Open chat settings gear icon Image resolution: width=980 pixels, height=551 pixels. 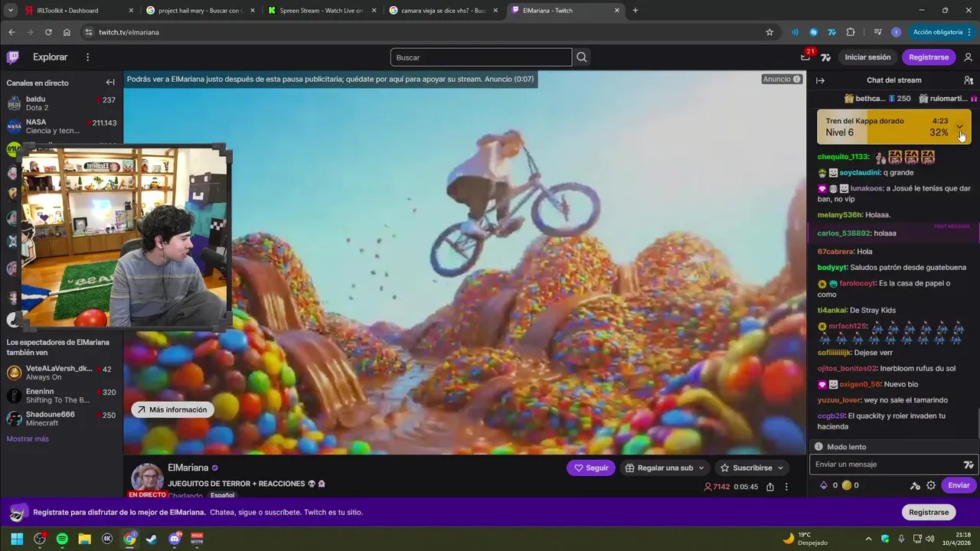coord(931,485)
